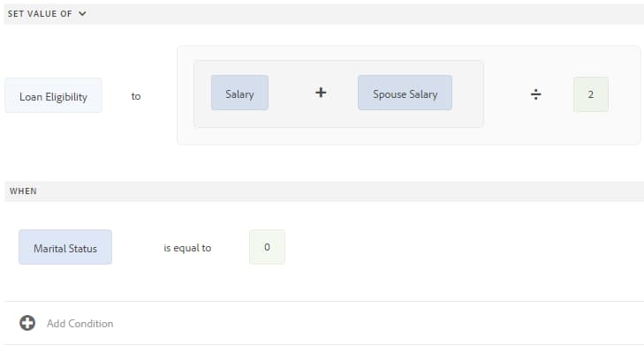Viewport: 644px width, 352px height.
Task: Open the SET VALUE OF rule type dropdown
Action: pyautogui.click(x=47, y=13)
